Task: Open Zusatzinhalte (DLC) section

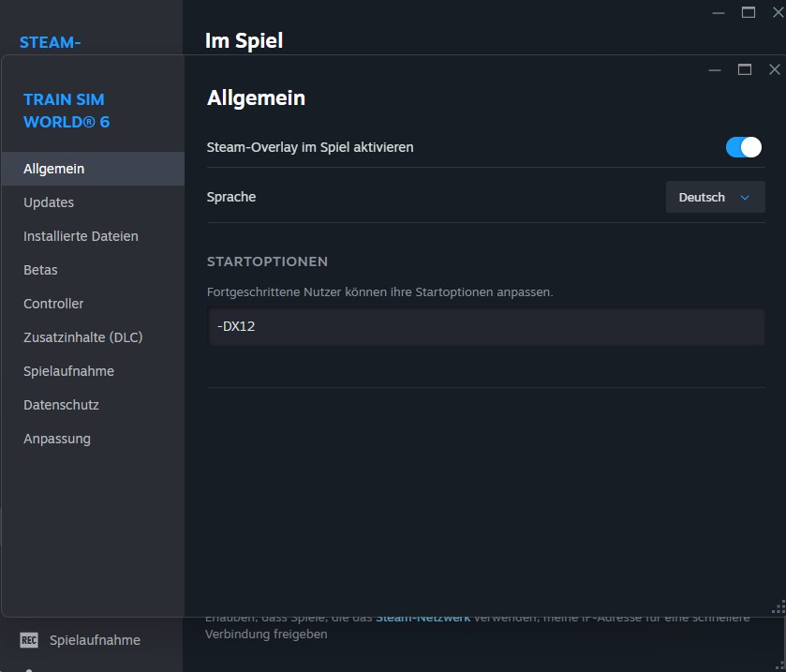Action: pos(82,337)
